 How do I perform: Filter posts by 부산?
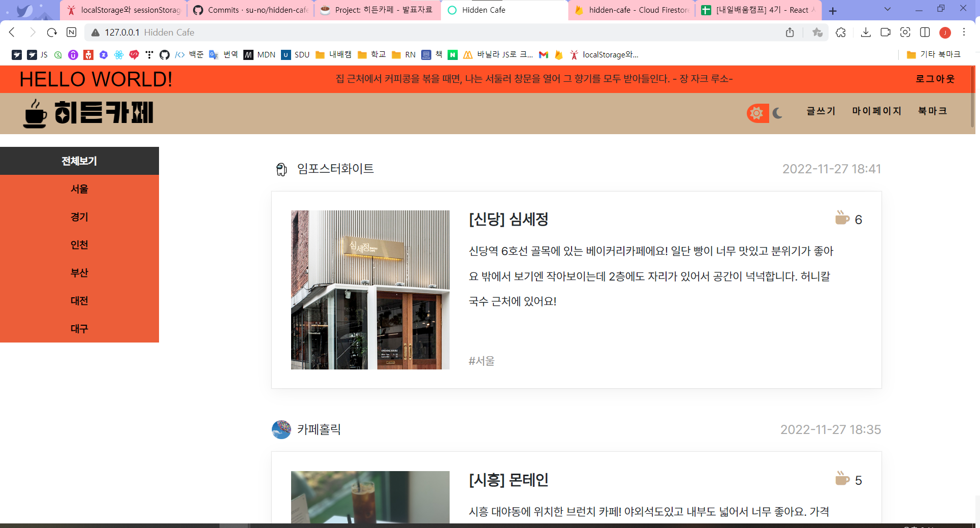(79, 273)
